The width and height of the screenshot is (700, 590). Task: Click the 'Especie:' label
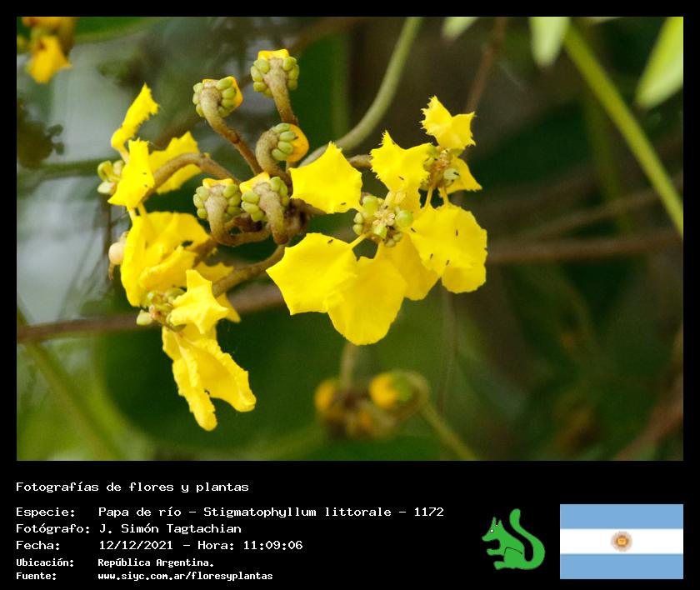(x=46, y=512)
